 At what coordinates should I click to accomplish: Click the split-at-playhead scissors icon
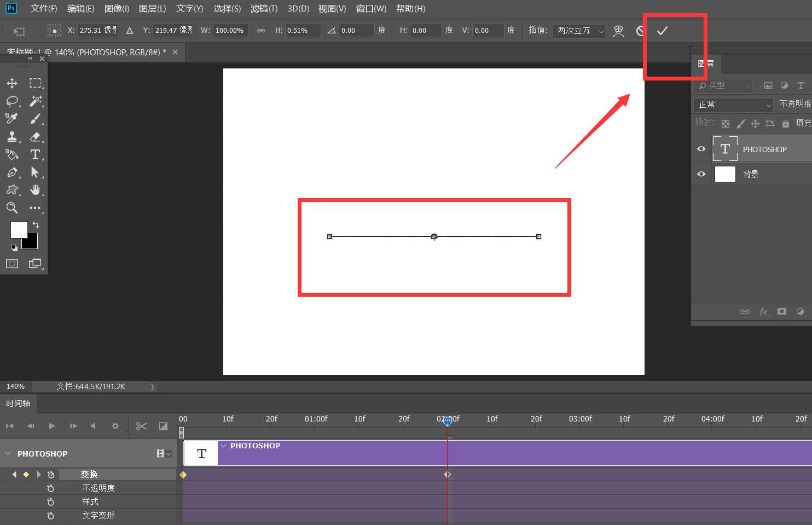click(x=141, y=426)
